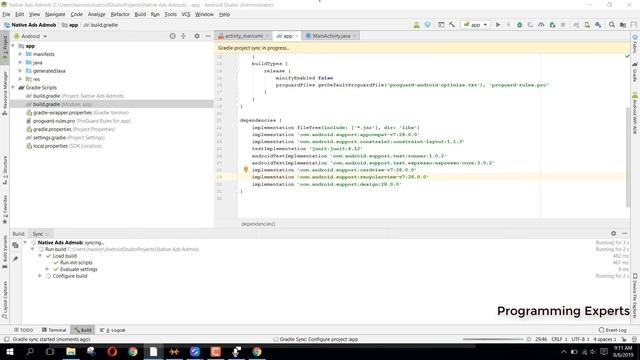
Task: Expand the Configure build node
Action: [x=40, y=276]
